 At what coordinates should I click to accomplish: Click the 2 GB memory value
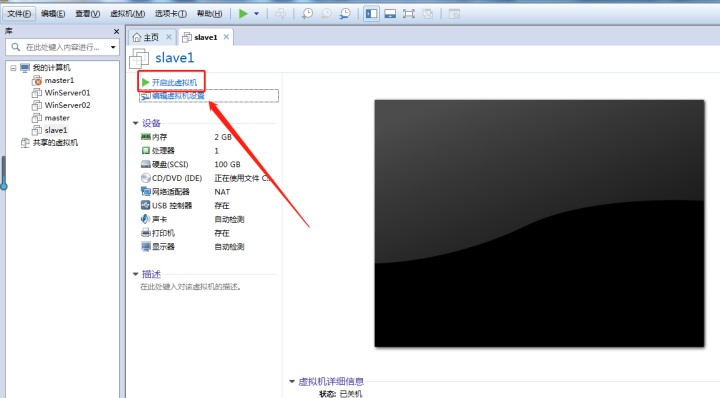[x=223, y=137]
